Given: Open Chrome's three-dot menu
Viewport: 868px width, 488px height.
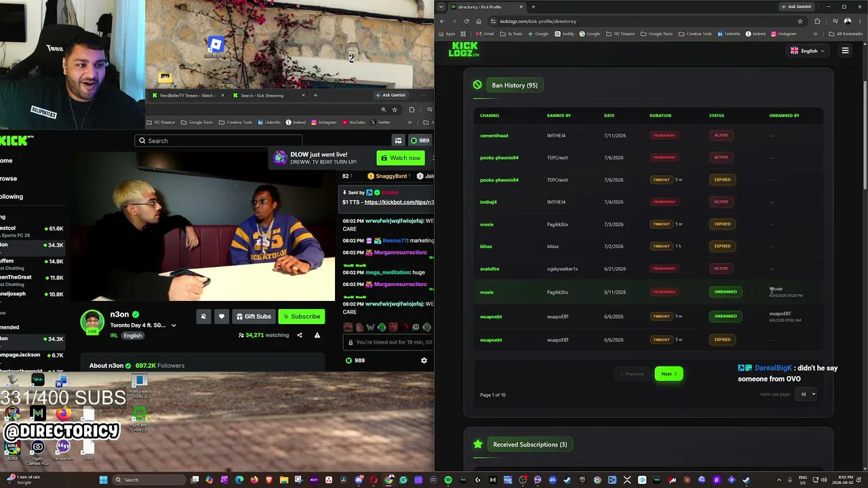Looking at the screenshot, I should point(859,21).
